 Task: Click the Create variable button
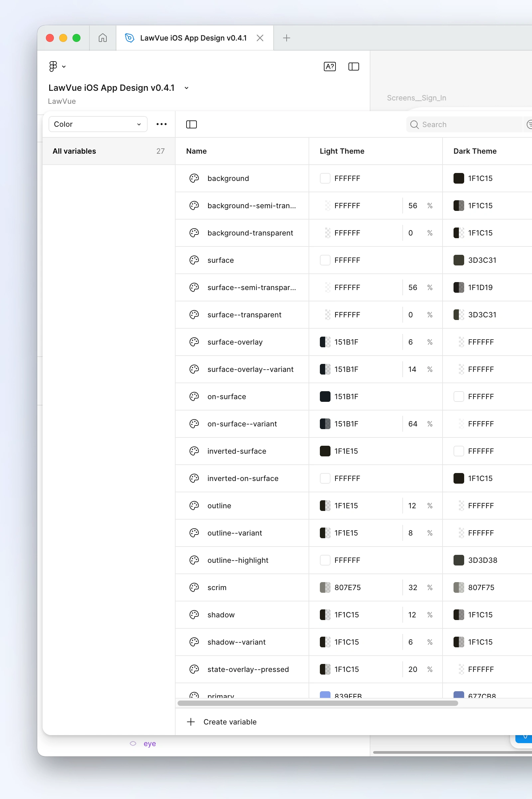pyautogui.click(x=222, y=721)
